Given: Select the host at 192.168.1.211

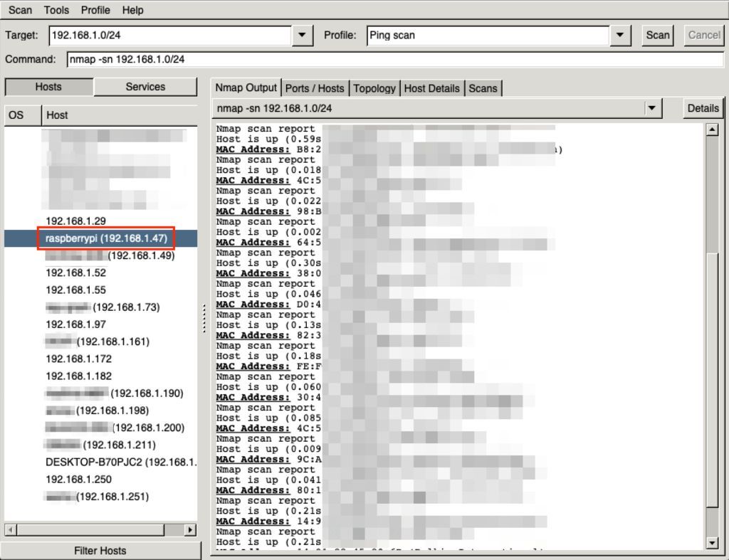Looking at the screenshot, I should pos(100,445).
